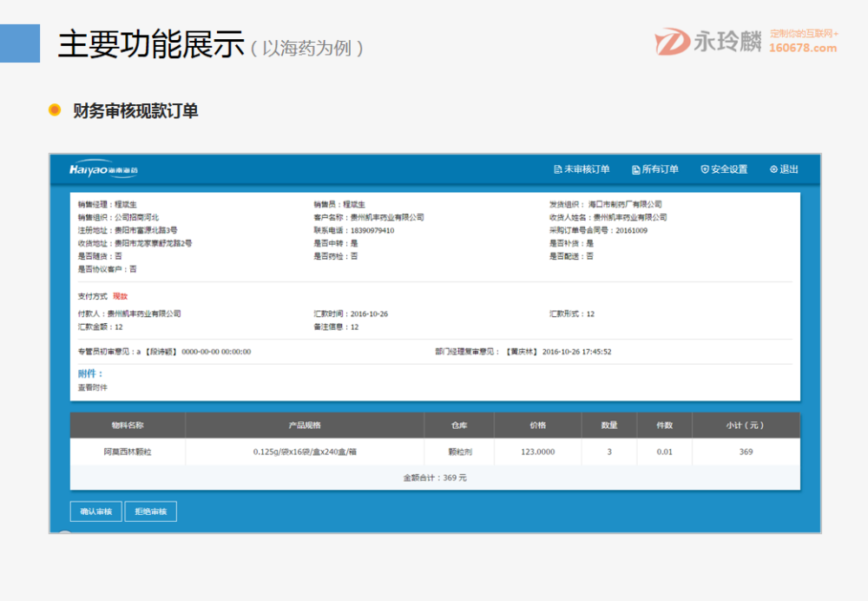Click the yellow bullet beside 财务审核现款订单
Screen dimensions: 868x601
56,109
